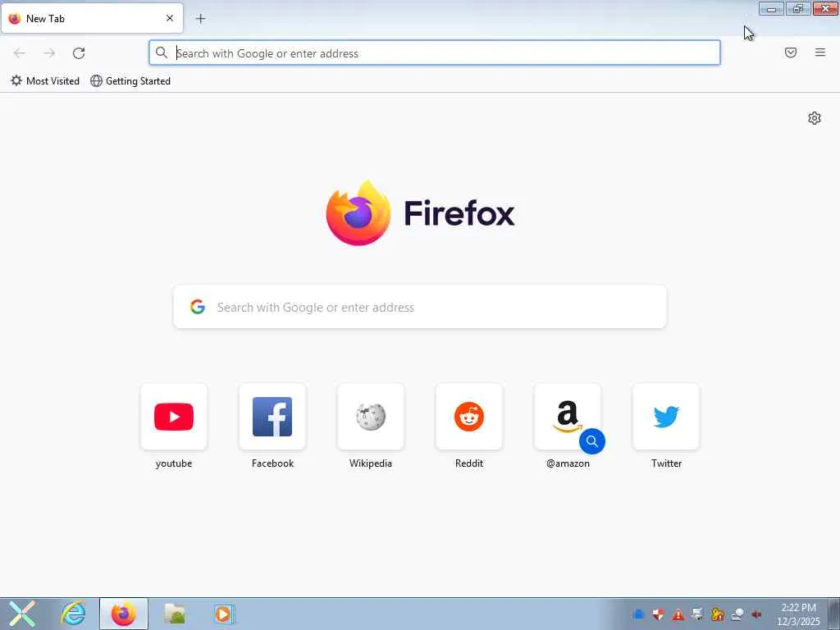Restore down the Firefox window
Screen dimensions: 840x630
click(x=798, y=8)
